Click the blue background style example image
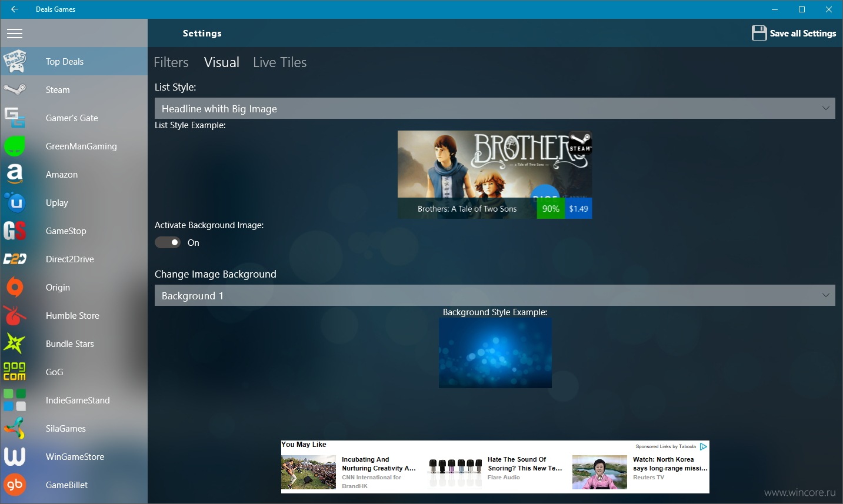843x504 pixels. (495, 353)
